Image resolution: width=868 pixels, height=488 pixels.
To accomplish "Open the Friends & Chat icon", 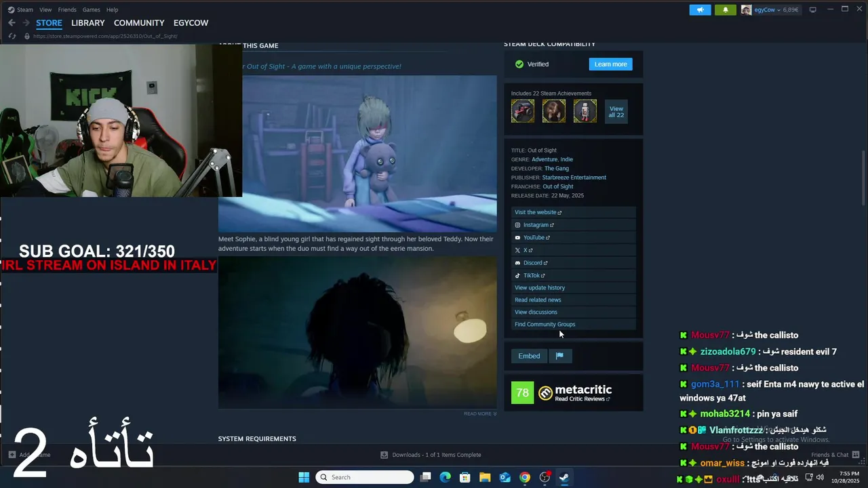I will click(856, 455).
